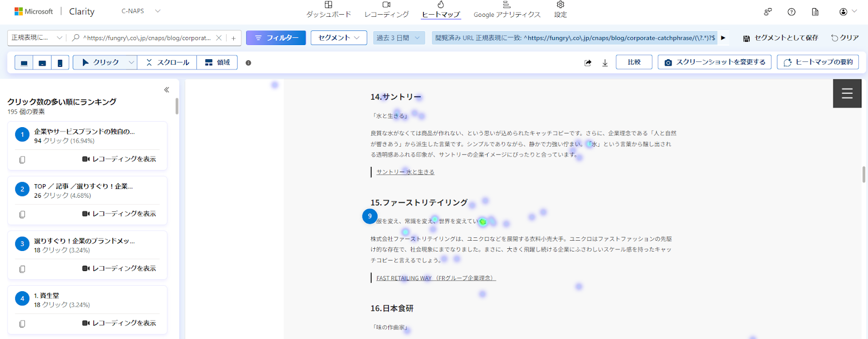The width and height of the screenshot is (868, 339).
Task: Change the 過去 3 日間 date range
Action: click(x=398, y=37)
